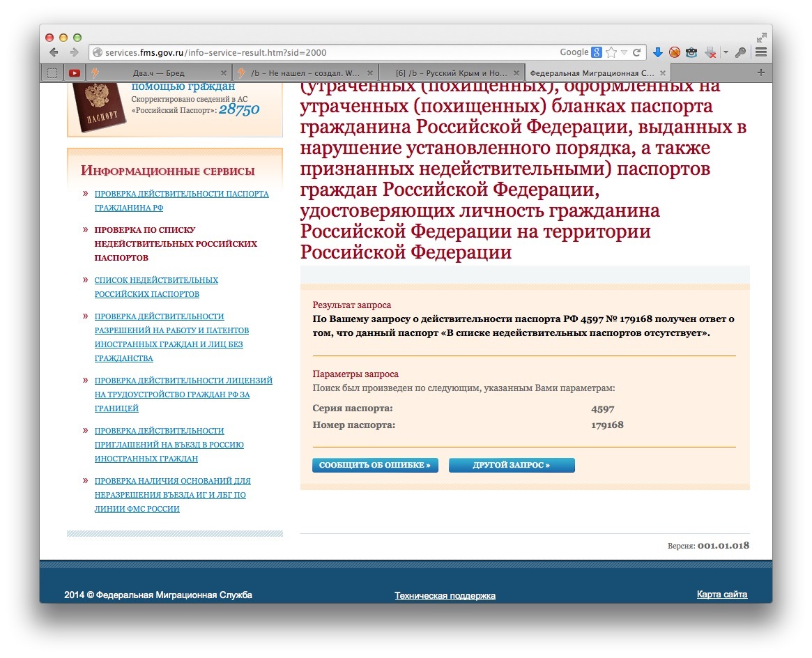The image size is (812, 658).
Task: Open 'Проверка действительности лицензий на трудоустройство' link
Action: pyautogui.click(x=183, y=394)
